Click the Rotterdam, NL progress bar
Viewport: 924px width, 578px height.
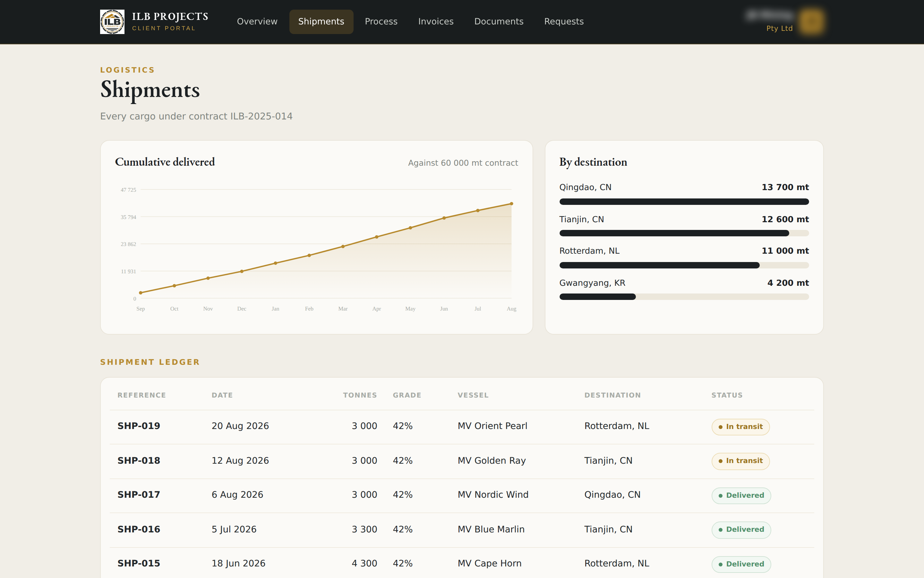click(x=684, y=265)
